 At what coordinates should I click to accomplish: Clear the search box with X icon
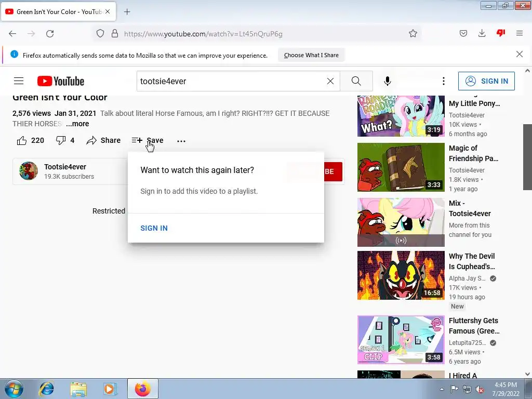[x=330, y=81]
